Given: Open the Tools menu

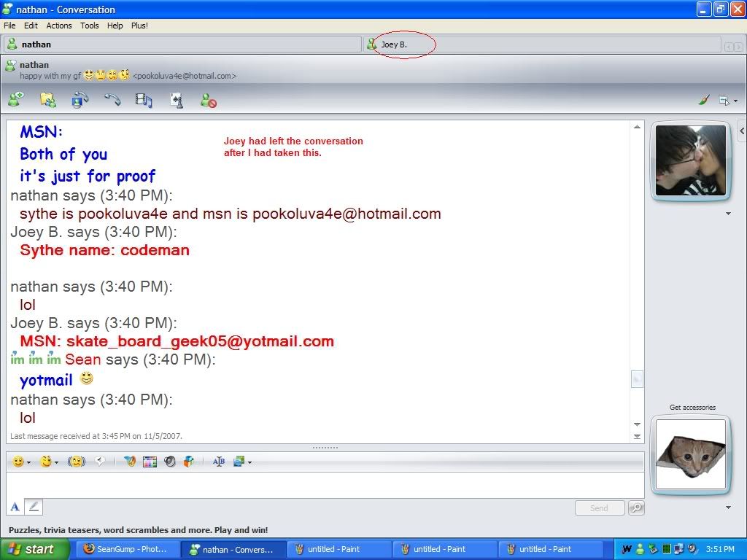Looking at the screenshot, I should (89, 26).
